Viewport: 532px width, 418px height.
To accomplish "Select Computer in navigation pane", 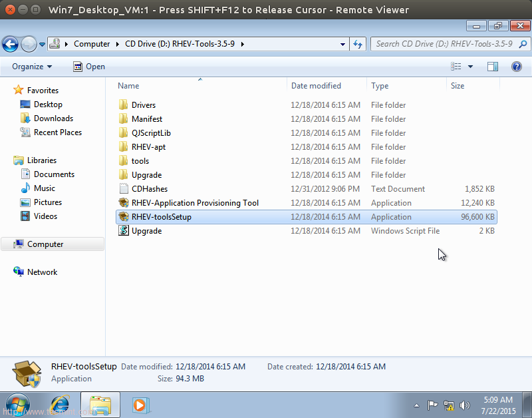I will (45, 244).
